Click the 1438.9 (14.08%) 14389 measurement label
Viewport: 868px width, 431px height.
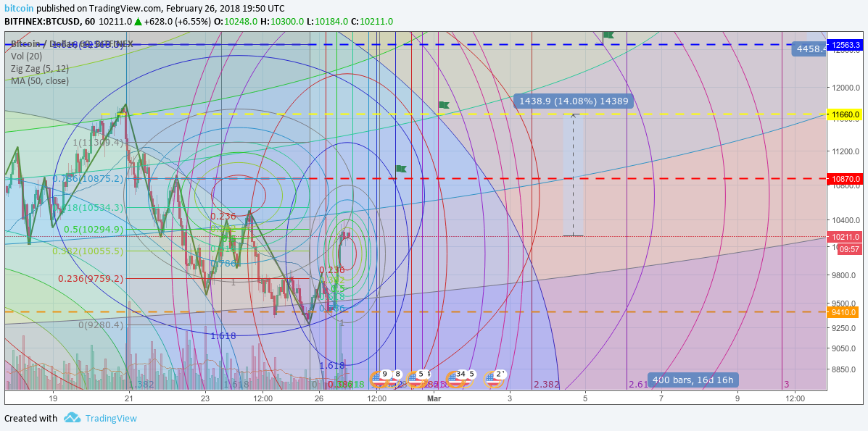pos(574,101)
